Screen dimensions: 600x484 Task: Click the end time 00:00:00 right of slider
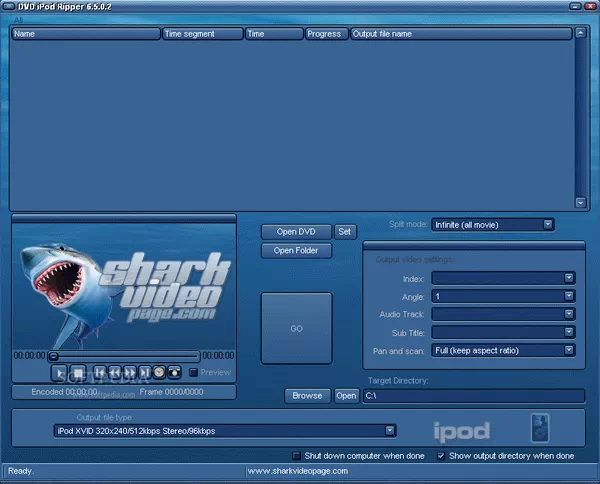click(218, 355)
